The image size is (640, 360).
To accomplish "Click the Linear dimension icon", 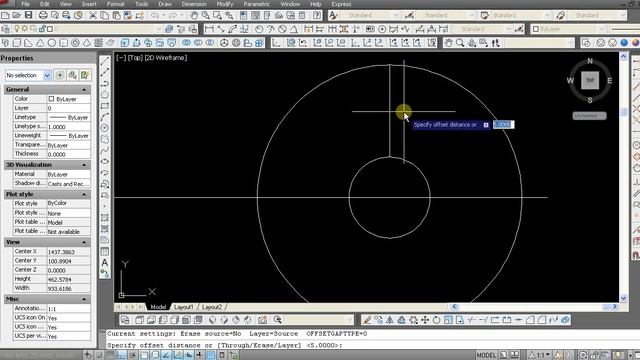I will pos(209,29).
